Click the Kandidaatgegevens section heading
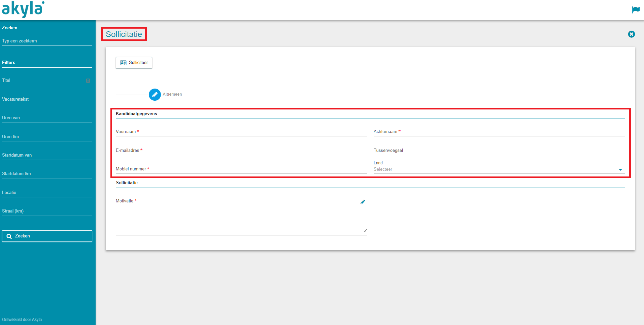The width and height of the screenshot is (644, 325). point(136,114)
